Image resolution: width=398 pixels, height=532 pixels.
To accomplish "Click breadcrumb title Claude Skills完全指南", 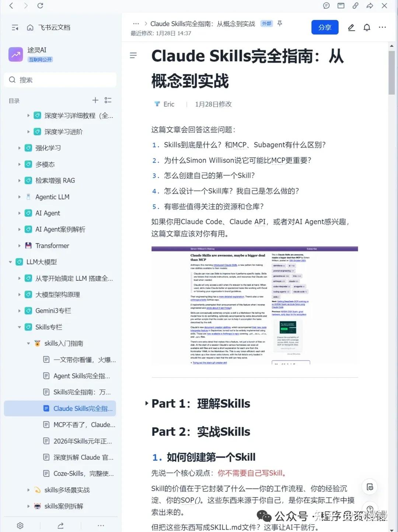I will click(x=203, y=24).
